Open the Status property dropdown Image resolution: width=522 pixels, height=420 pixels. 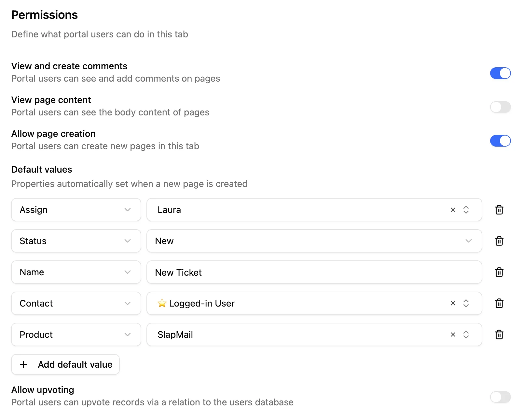(76, 241)
